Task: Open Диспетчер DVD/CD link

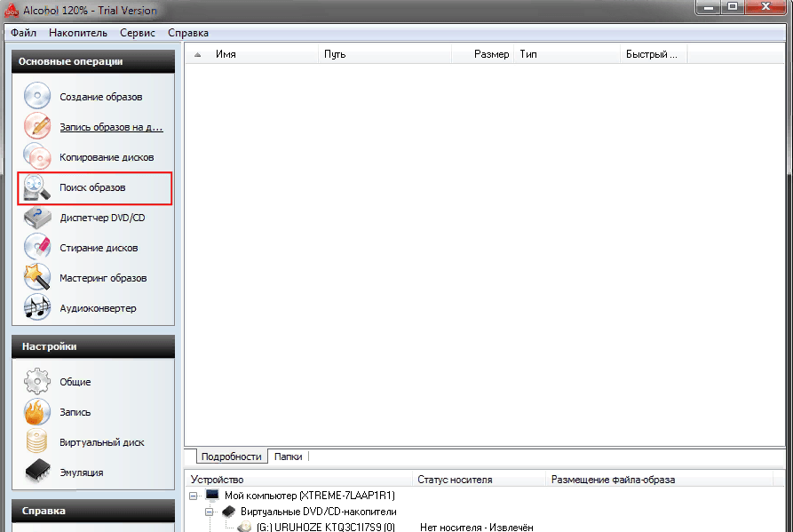Action: (103, 218)
